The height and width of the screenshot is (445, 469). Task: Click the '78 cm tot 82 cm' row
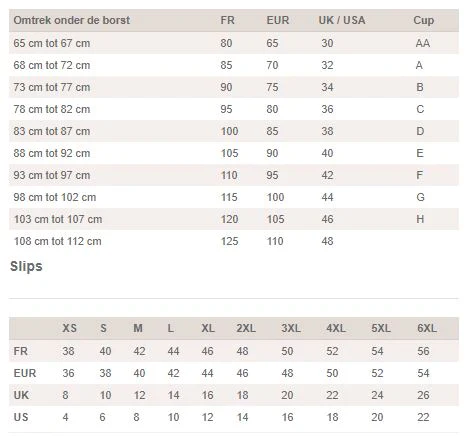pos(234,109)
